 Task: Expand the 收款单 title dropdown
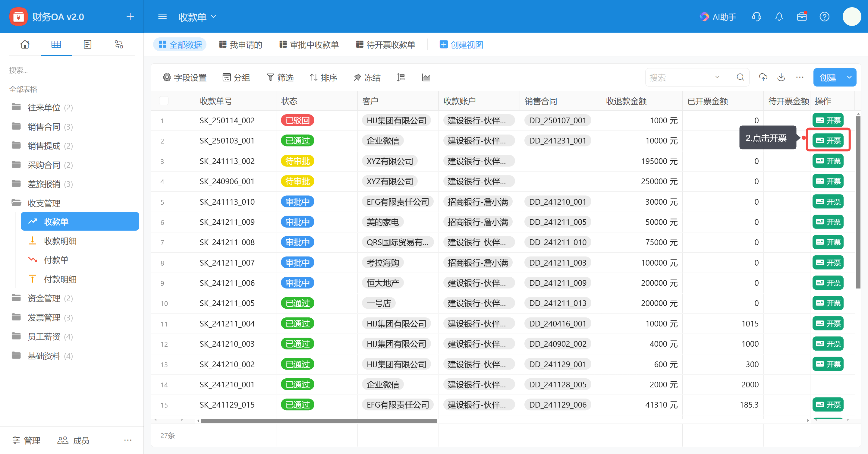213,17
